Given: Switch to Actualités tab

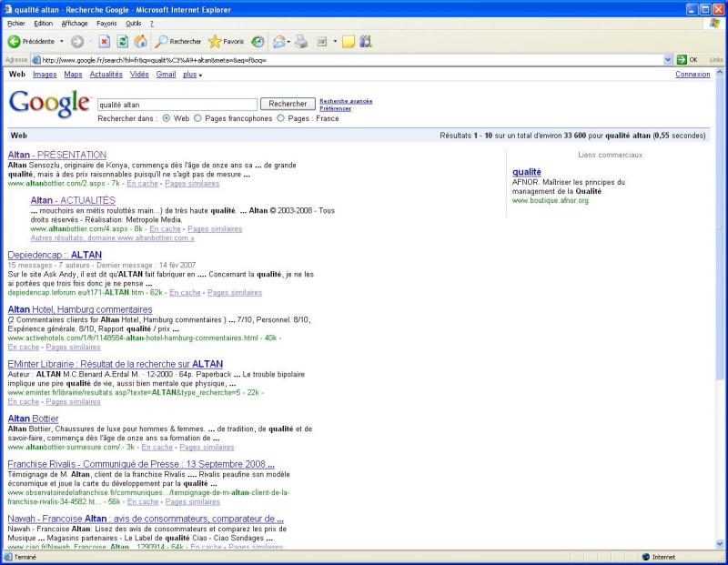Looking at the screenshot, I should point(106,75).
